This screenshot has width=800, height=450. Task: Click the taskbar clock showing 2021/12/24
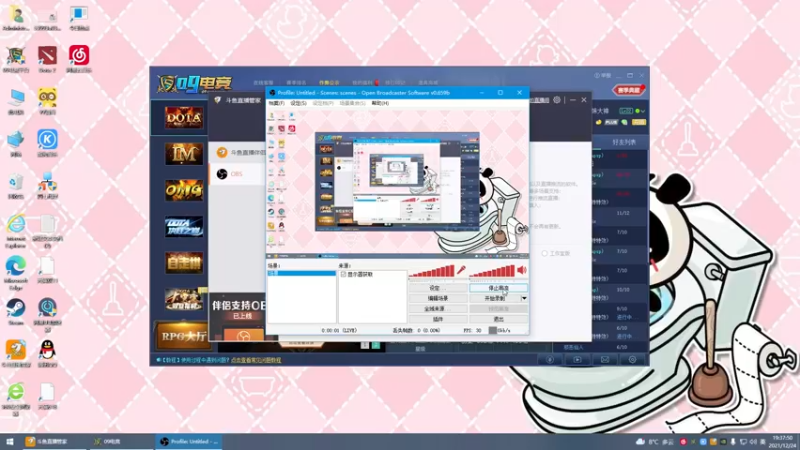tap(782, 442)
